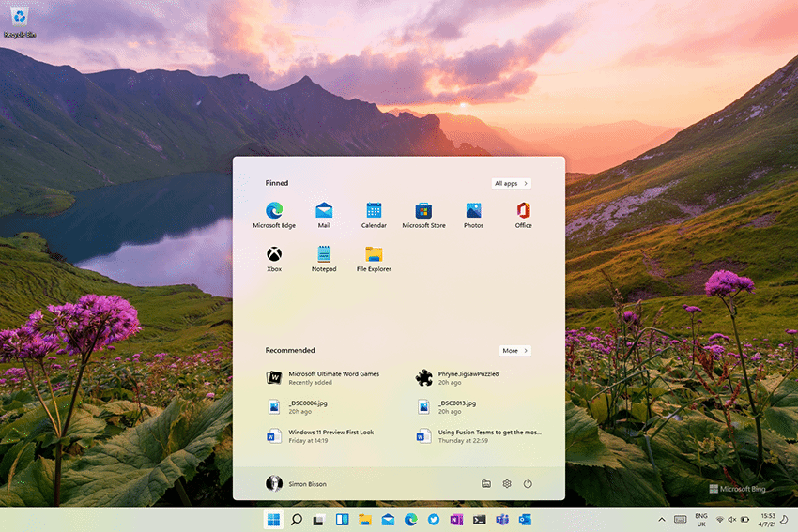Open Microsoft Store in Pinned section

[423, 211]
